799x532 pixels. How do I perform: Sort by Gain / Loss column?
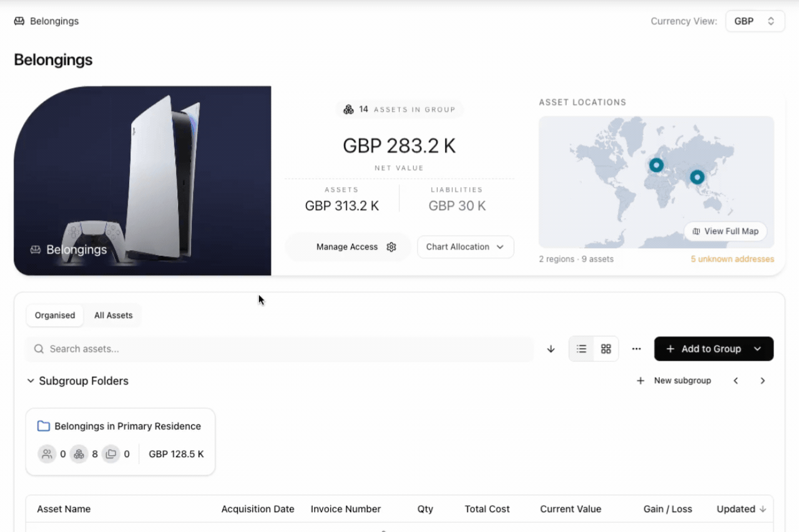point(668,509)
